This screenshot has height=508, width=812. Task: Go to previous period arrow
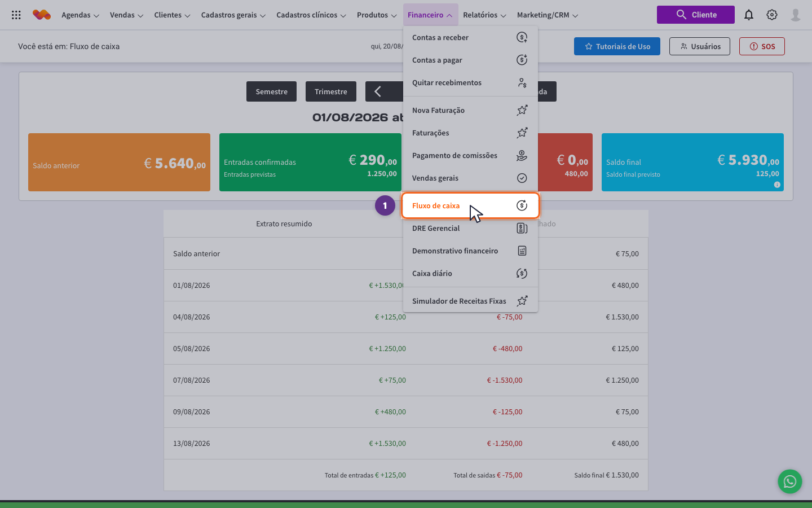[x=378, y=91]
